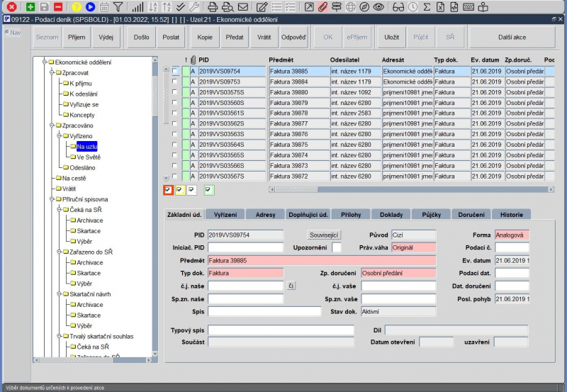Check the box for row 2019VVS09753
Viewport: 567px width, 392px height.
coord(175,82)
